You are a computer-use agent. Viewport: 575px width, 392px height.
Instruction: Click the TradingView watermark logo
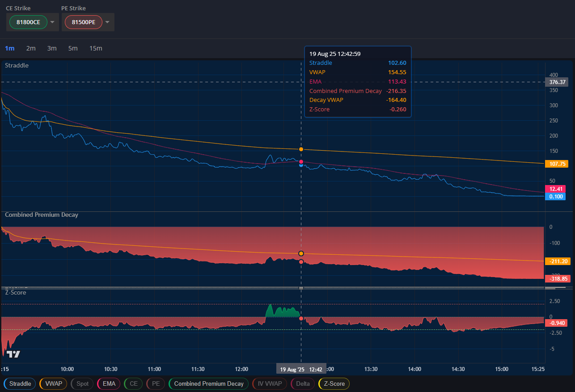tap(14, 354)
